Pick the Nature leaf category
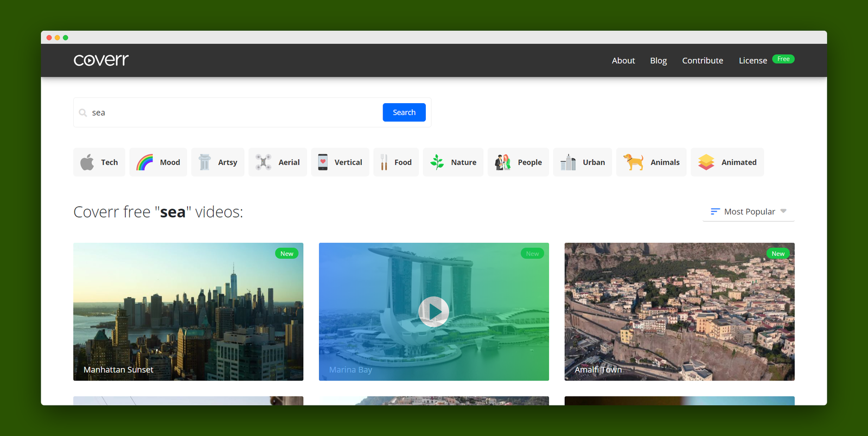The width and height of the screenshot is (868, 436). pyautogui.click(x=453, y=162)
